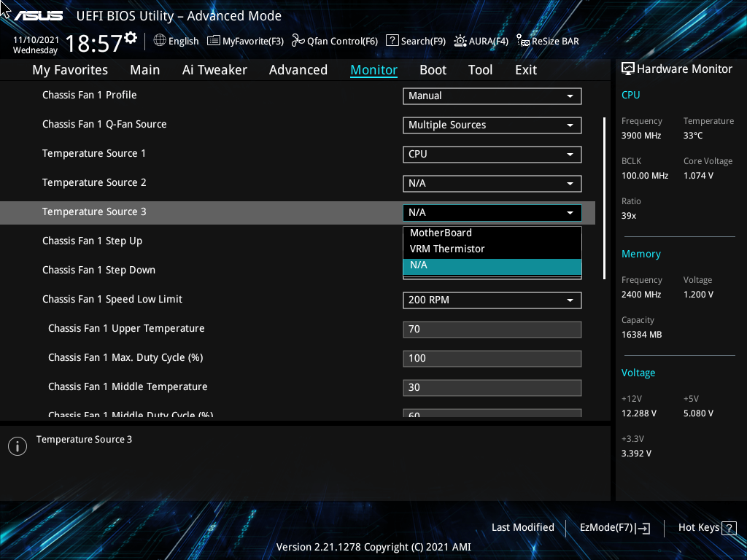Click the +5V reading 5.080 V
Viewport: 747px width, 560px height.
698,413
